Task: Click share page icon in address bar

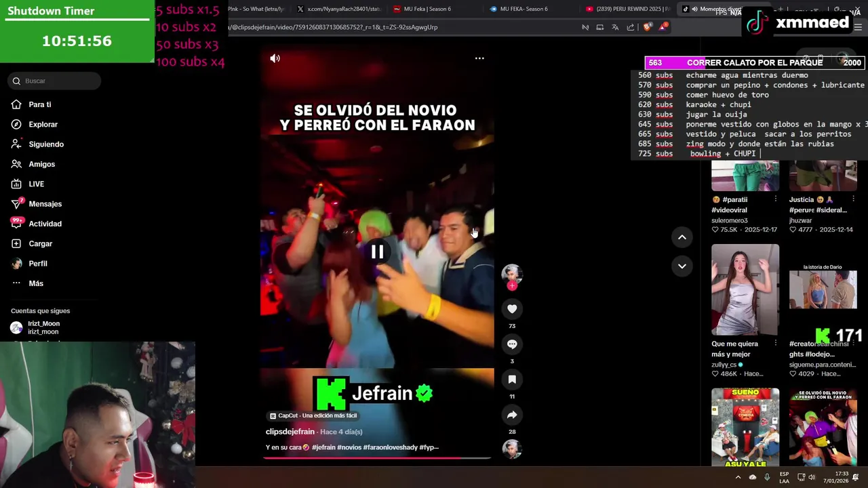Action: (x=631, y=27)
